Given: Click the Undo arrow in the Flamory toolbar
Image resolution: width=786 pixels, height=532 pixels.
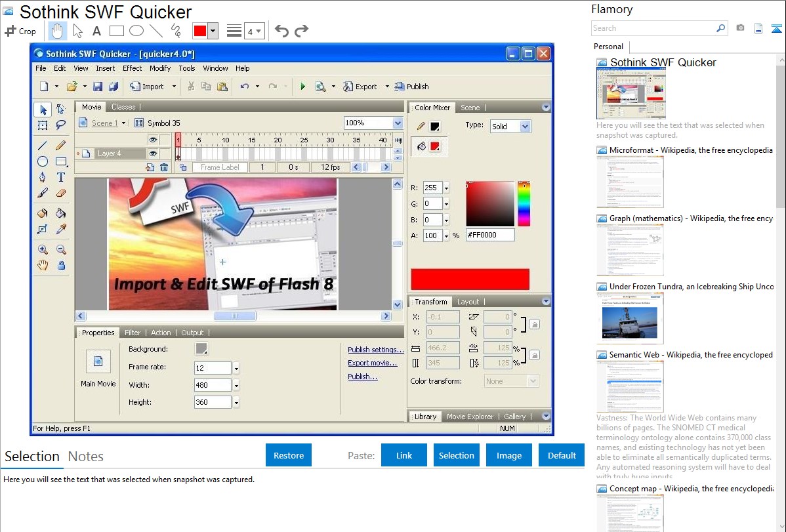Looking at the screenshot, I should click(x=281, y=31).
